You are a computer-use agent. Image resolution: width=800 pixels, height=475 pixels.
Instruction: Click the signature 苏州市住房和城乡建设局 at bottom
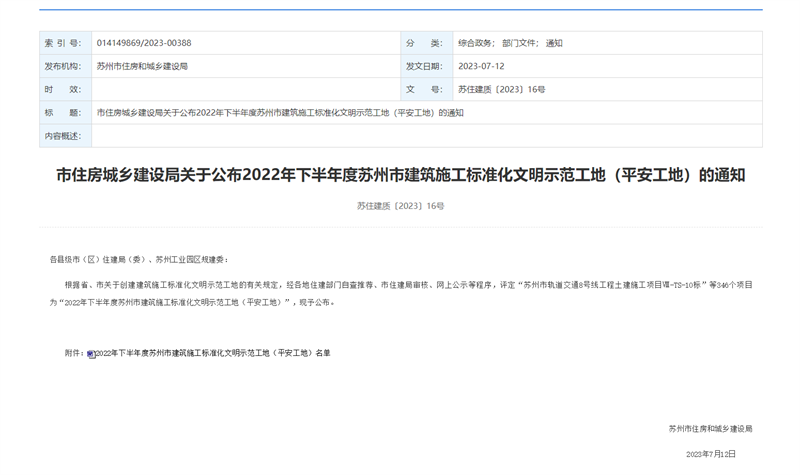pos(710,428)
